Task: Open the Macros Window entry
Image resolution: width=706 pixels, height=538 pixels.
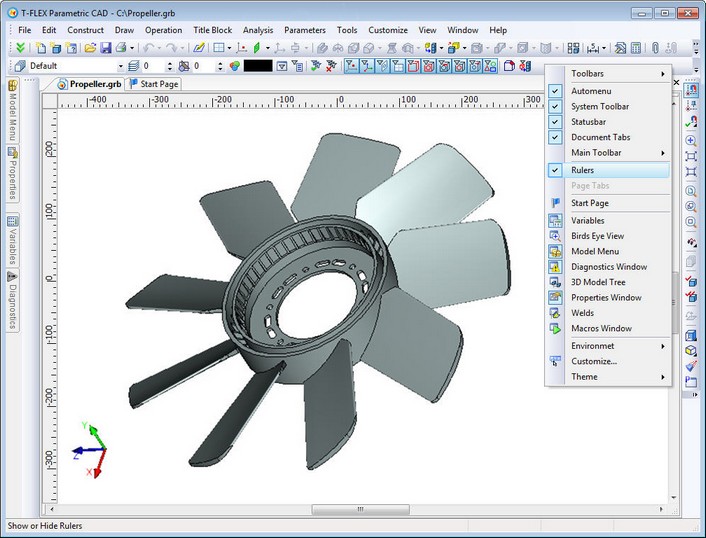Action: coord(601,329)
